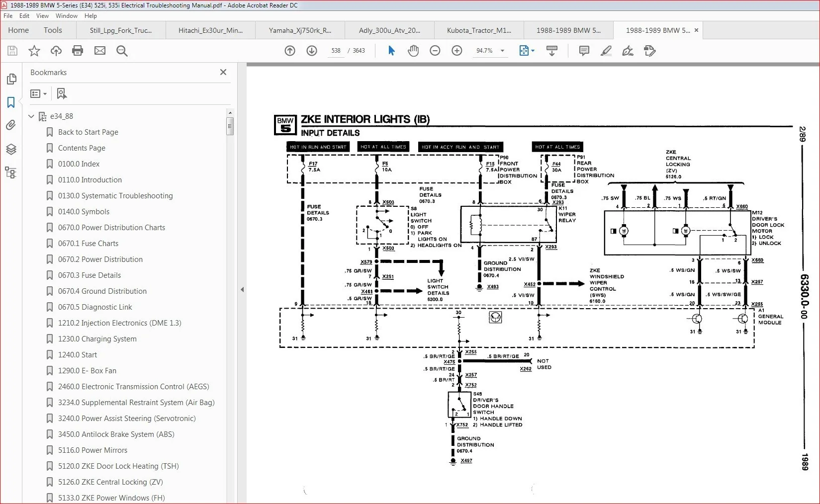Open 0140.0 Symbols bookmark
Viewport: 820px width, 504px height.
84,212
